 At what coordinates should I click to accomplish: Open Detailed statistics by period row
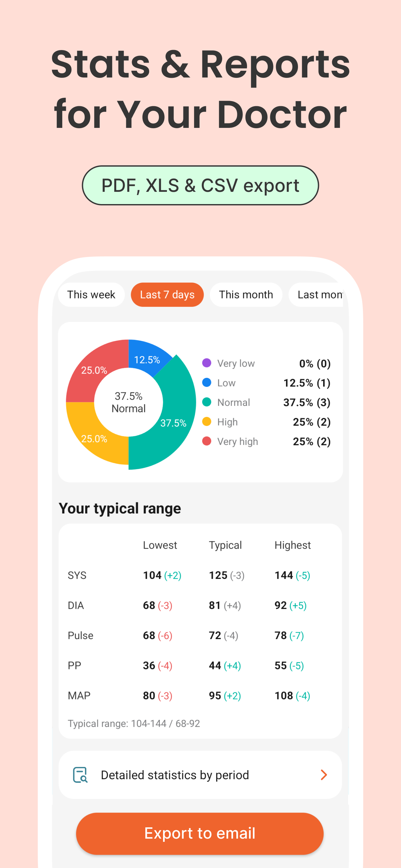pyautogui.click(x=200, y=775)
